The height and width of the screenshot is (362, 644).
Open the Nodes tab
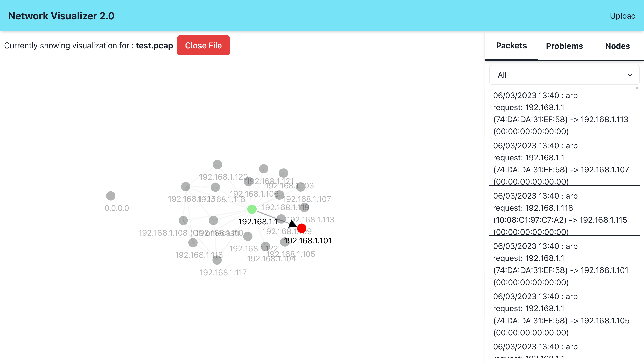click(x=617, y=46)
